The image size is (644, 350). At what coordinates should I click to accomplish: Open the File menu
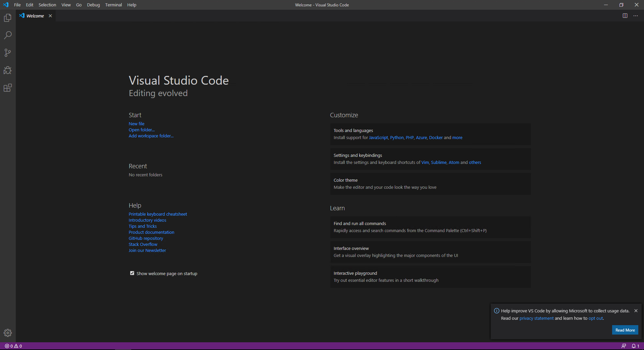(x=17, y=5)
